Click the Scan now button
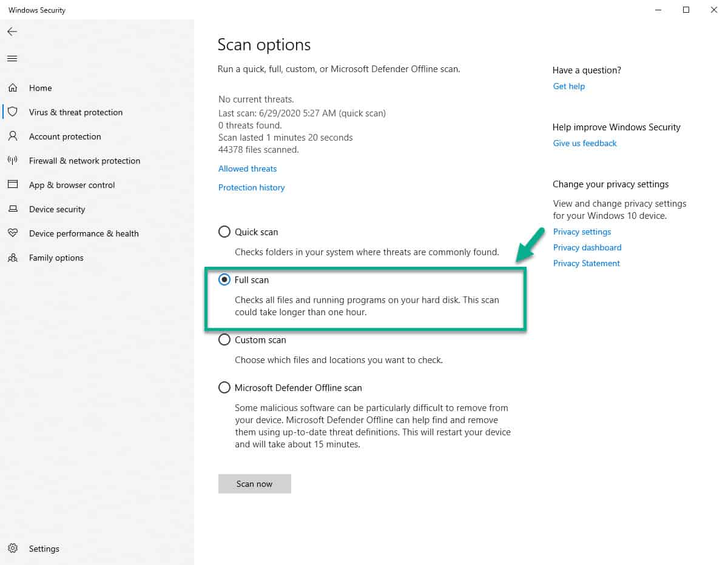 coord(255,484)
